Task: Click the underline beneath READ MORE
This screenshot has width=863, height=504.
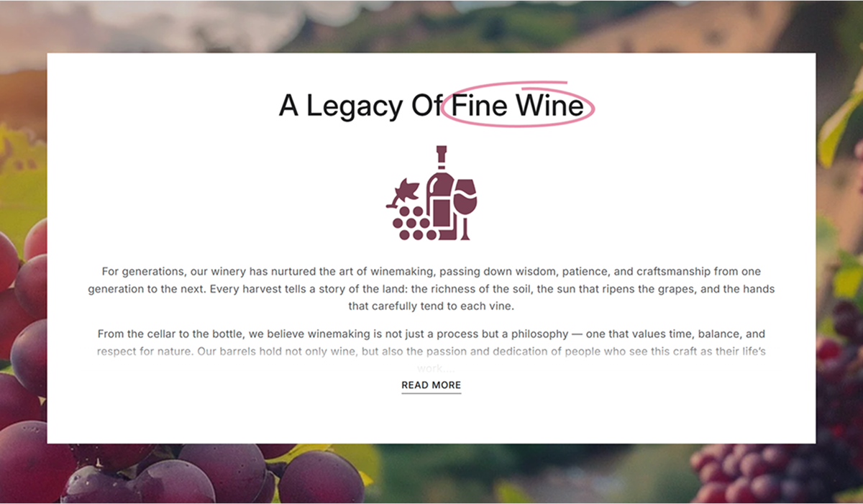Action: (x=431, y=393)
